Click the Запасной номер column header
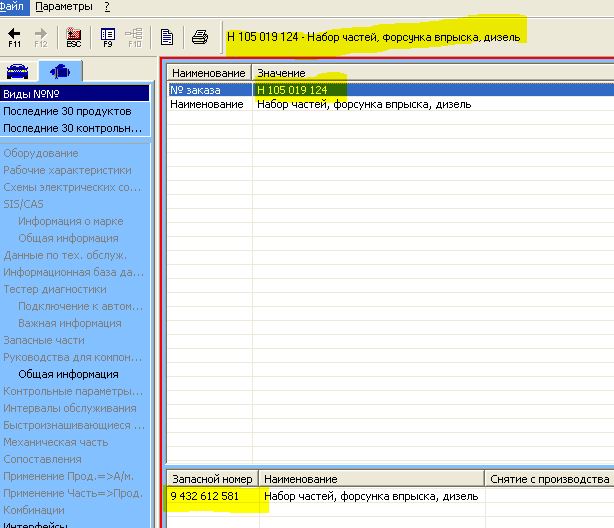The image size is (614, 528). [211, 479]
